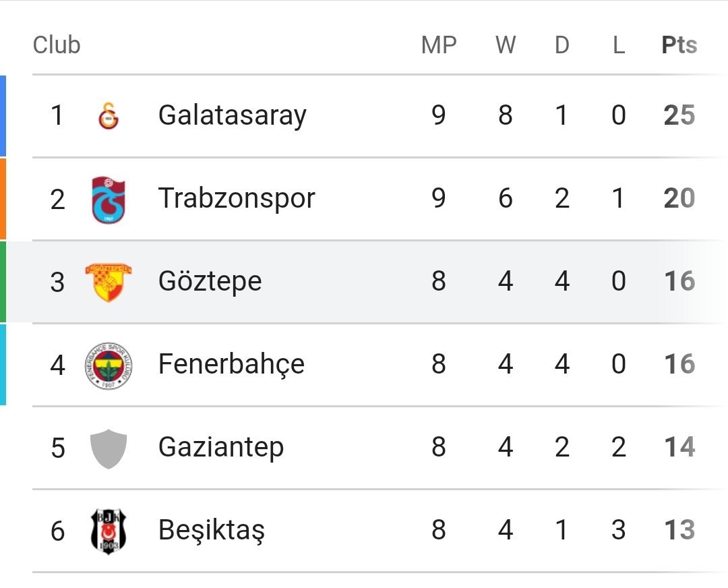Open the Beşiktaş team name link
The height and width of the screenshot is (588, 728).
tap(211, 531)
